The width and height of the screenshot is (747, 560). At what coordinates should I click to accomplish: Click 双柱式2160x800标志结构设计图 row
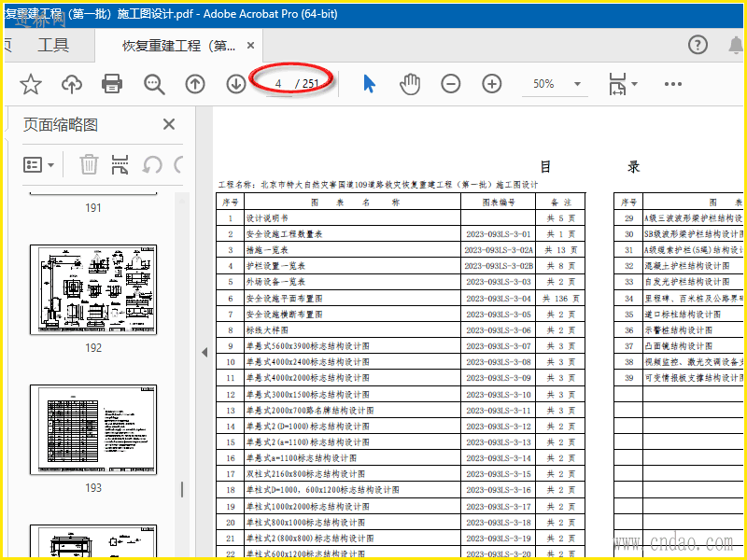(x=305, y=474)
